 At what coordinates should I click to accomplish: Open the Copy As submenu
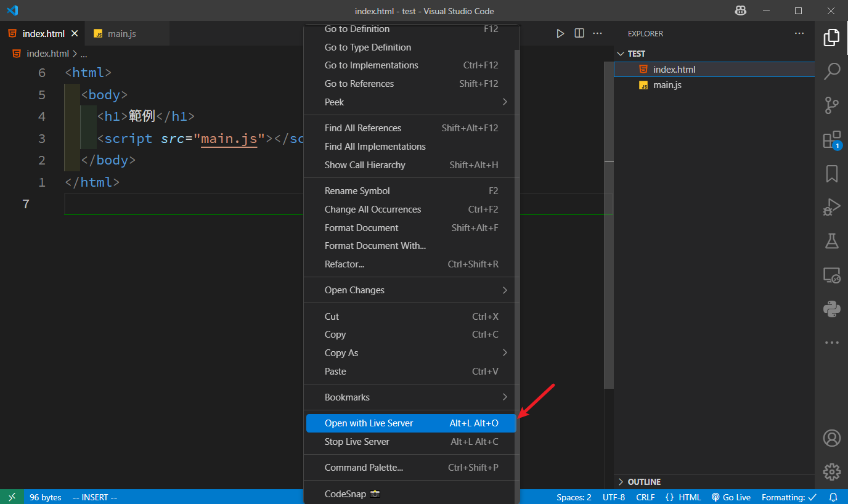pos(410,353)
